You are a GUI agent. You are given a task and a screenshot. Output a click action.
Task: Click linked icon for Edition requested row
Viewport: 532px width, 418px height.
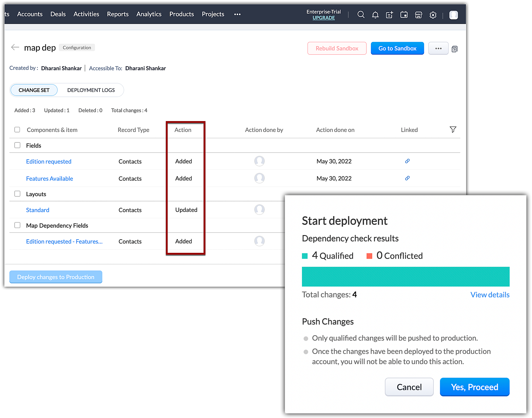click(x=407, y=161)
